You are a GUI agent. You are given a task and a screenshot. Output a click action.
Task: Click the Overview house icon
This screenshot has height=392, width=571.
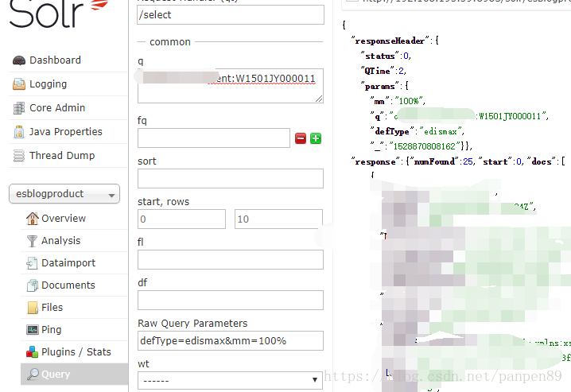(33, 219)
